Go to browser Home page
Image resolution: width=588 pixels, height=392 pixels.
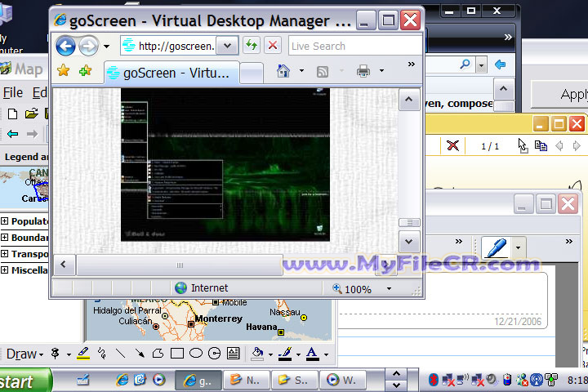tap(283, 70)
